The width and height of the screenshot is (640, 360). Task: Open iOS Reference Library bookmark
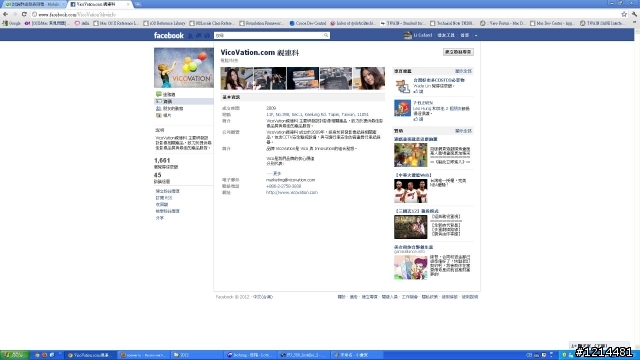pyautogui.click(x=164, y=23)
